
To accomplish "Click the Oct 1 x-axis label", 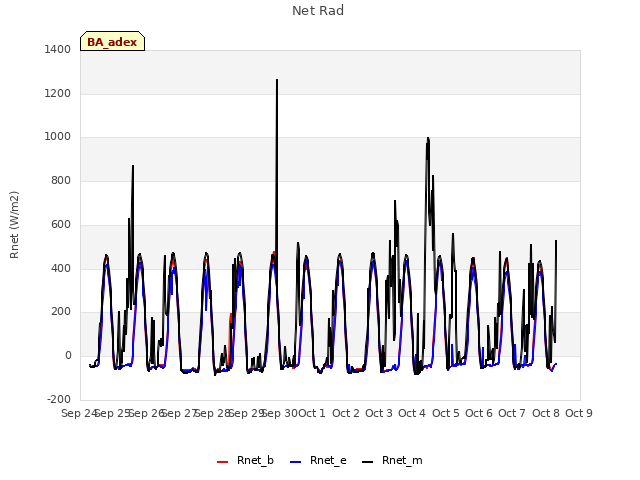I will pos(312,413).
